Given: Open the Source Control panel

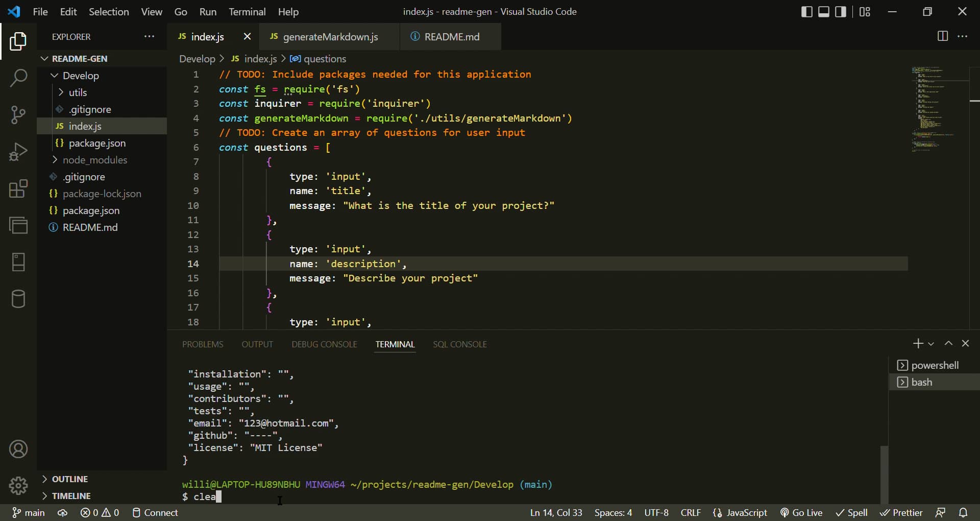Looking at the screenshot, I should click(18, 114).
